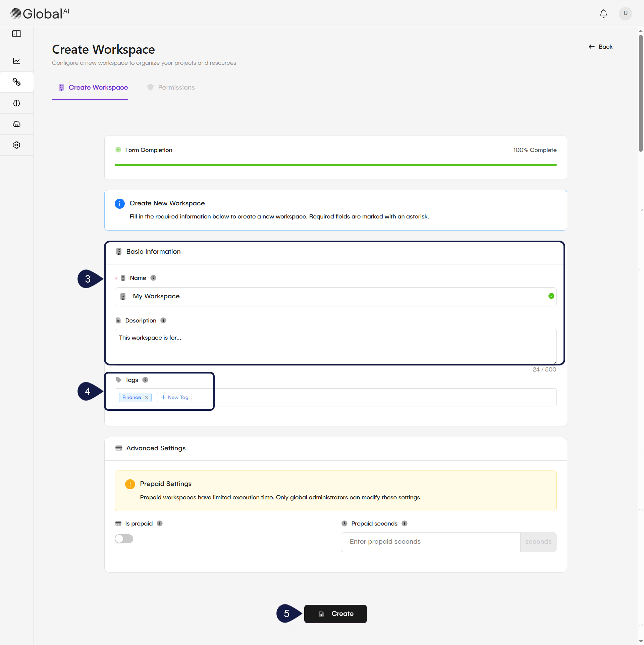Add a New Tag
644x645 pixels.
174,397
